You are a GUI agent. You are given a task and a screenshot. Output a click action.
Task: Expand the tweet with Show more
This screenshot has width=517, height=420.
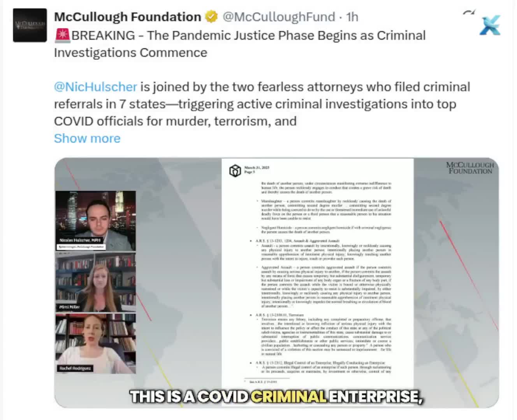(87, 138)
